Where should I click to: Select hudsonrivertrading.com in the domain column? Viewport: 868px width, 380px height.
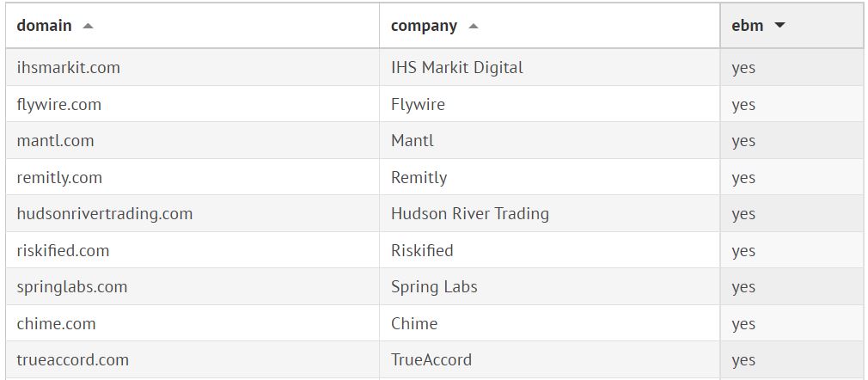[x=105, y=214]
